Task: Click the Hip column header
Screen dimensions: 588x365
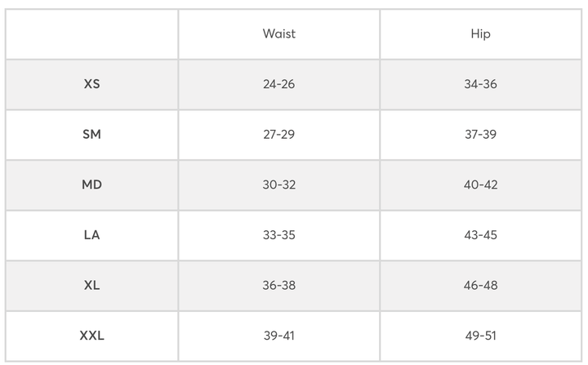Action: click(x=480, y=34)
